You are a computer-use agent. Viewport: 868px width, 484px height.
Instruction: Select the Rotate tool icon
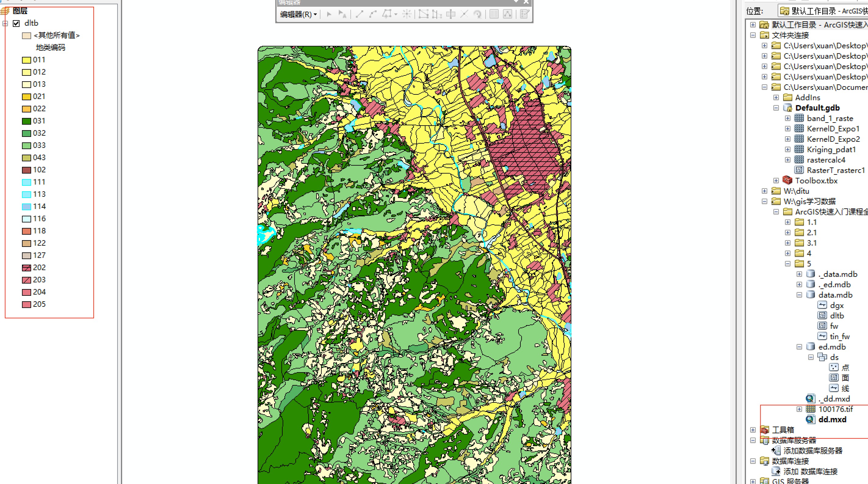[477, 14]
